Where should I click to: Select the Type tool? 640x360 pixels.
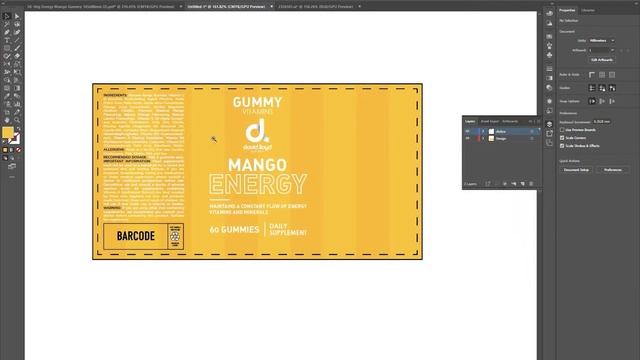7,40
